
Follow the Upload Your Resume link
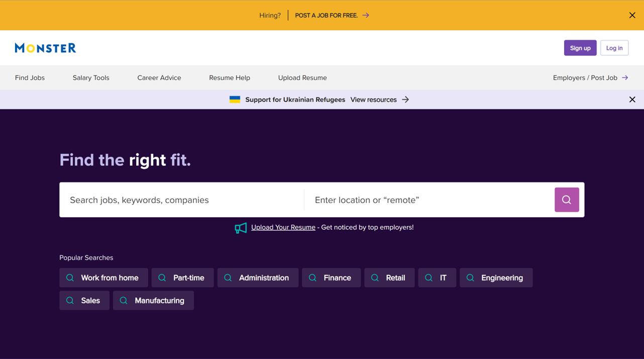click(x=283, y=227)
